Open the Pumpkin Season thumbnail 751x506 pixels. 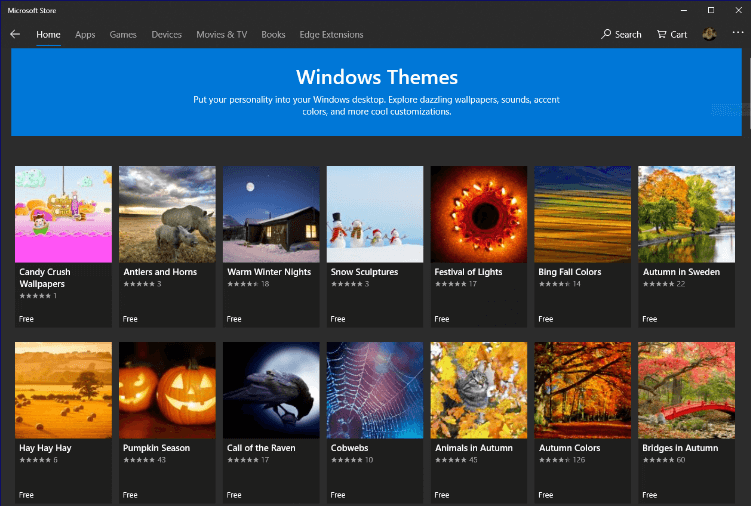coord(167,390)
